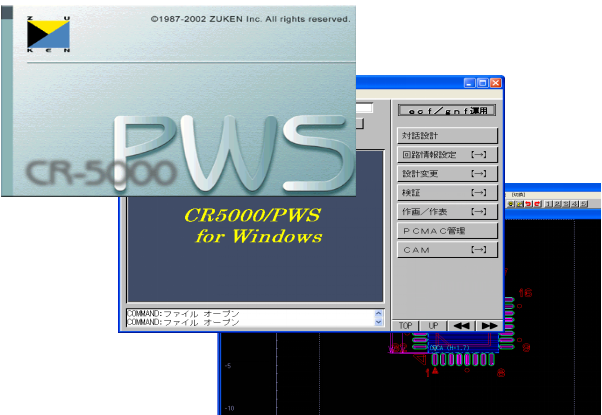Click the command log scroll up arrow

378,312
